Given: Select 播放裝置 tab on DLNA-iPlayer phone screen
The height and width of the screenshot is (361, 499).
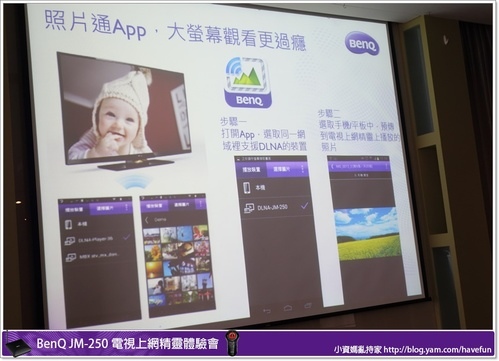Looking at the screenshot, I should click(74, 210).
